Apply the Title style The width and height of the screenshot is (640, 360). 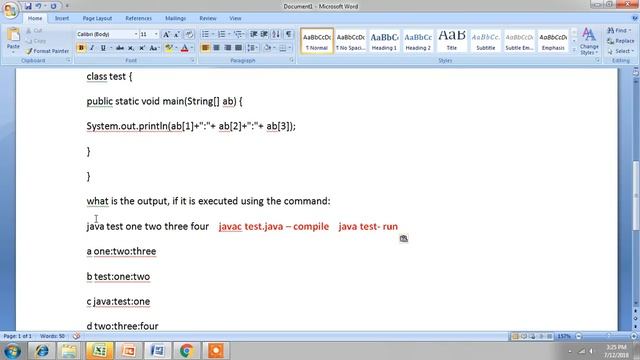(452, 41)
